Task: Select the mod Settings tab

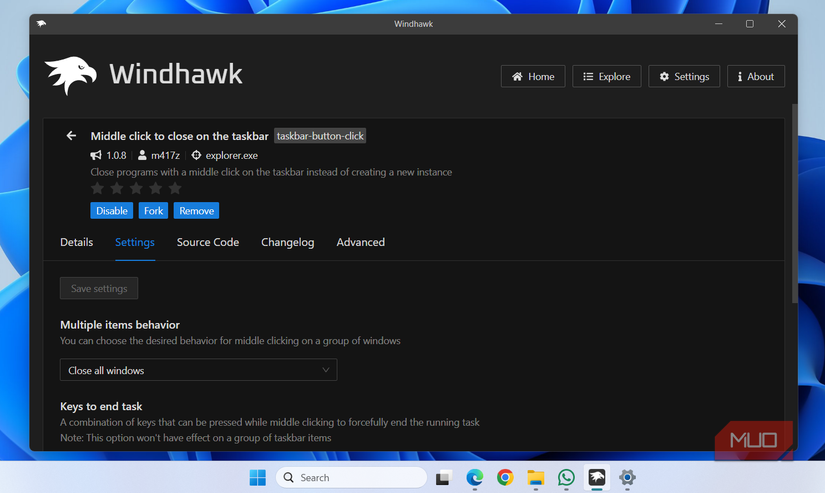Action: tap(135, 242)
